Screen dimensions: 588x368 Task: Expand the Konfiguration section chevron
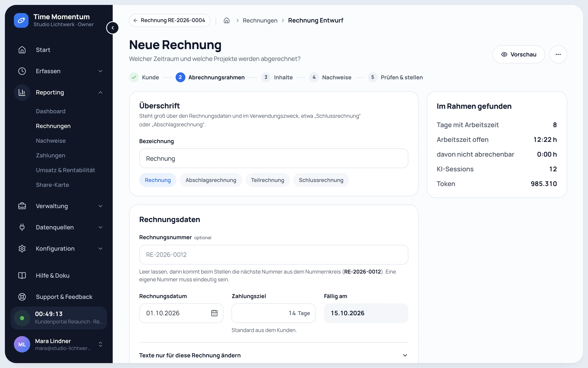coord(100,248)
